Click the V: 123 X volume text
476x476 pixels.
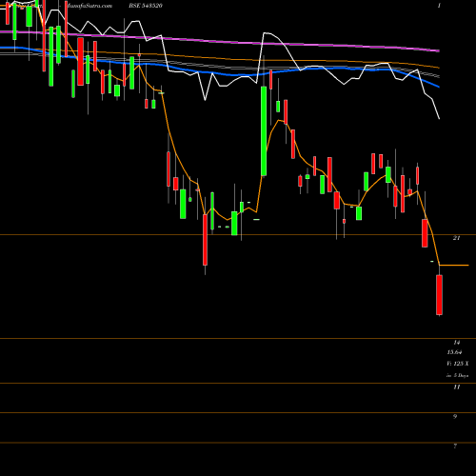click(x=457, y=364)
